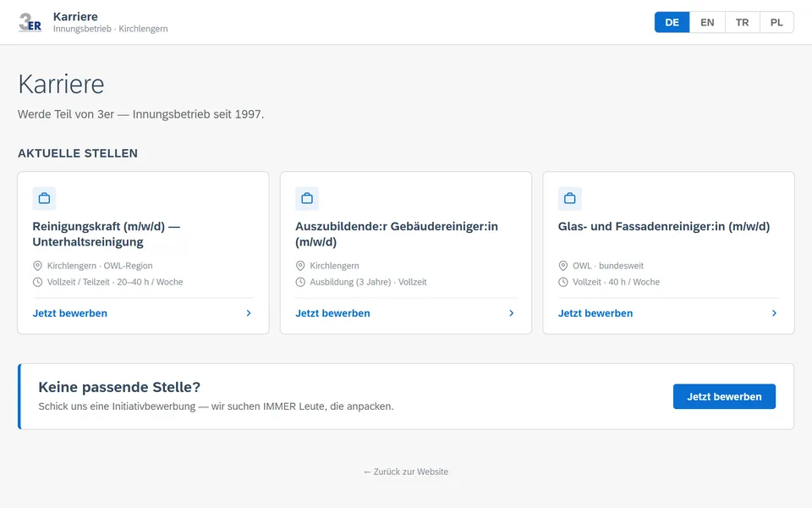Click text Ausbildung (3 Jahre) · Vollzeit
This screenshot has width=812, height=508.
[x=368, y=282]
